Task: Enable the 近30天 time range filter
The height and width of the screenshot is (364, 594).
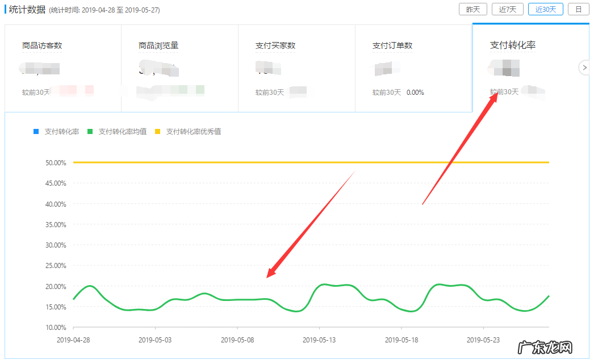Action: pos(545,9)
